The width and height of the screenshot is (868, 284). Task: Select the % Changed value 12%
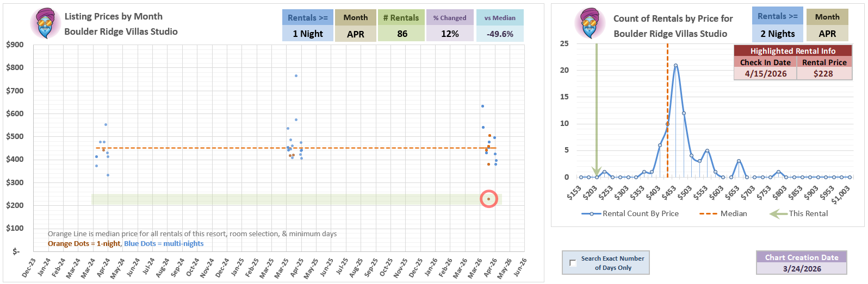[x=450, y=34]
